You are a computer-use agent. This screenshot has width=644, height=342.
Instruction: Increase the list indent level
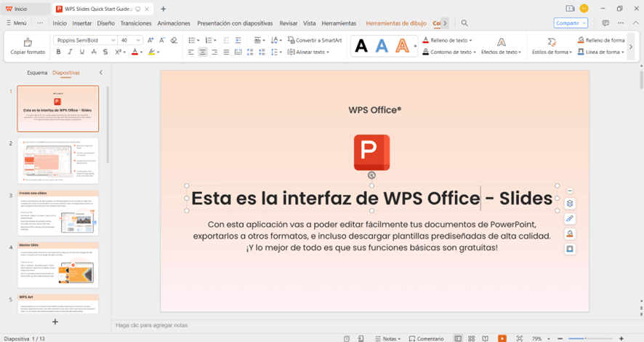(238, 40)
